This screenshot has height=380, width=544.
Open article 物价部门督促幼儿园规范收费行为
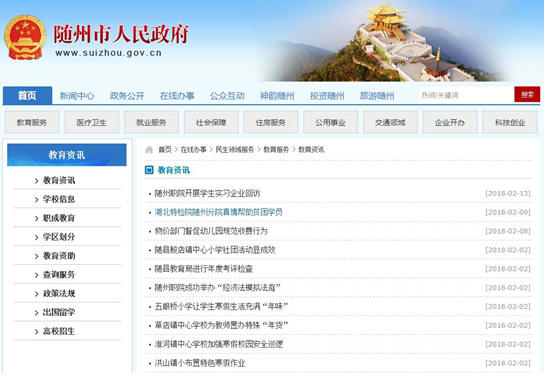211,231
